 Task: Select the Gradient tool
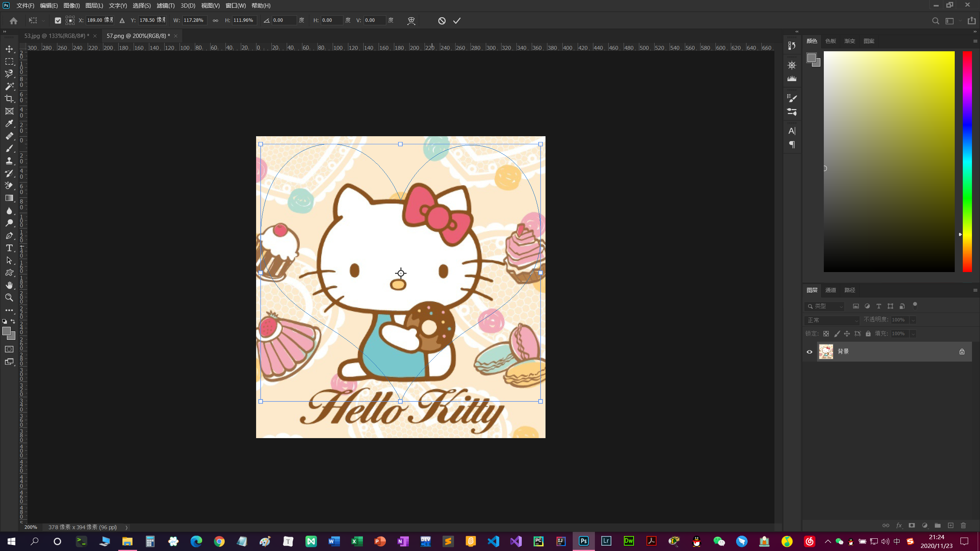tap(9, 198)
